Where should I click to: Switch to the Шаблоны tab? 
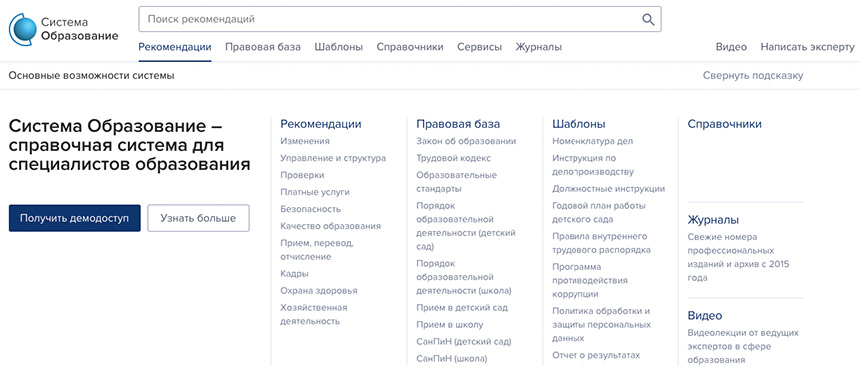338,47
